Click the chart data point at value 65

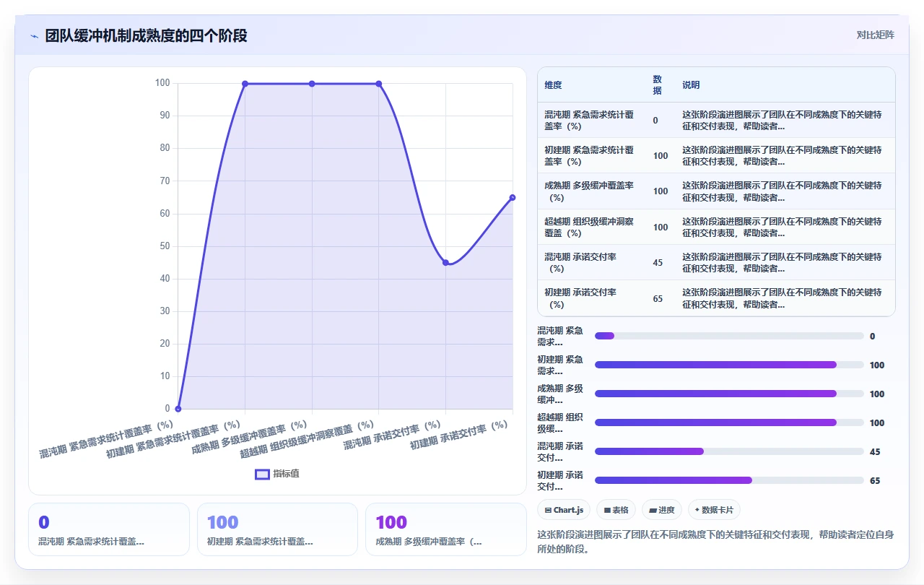[x=513, y=197]
